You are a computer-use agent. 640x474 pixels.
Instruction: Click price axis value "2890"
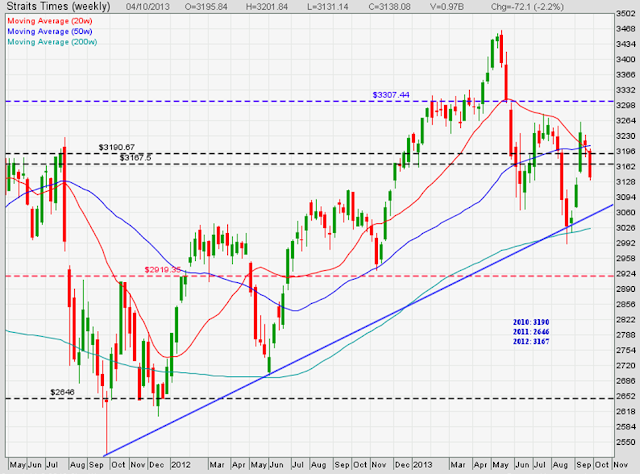click(x=625, y=289)
